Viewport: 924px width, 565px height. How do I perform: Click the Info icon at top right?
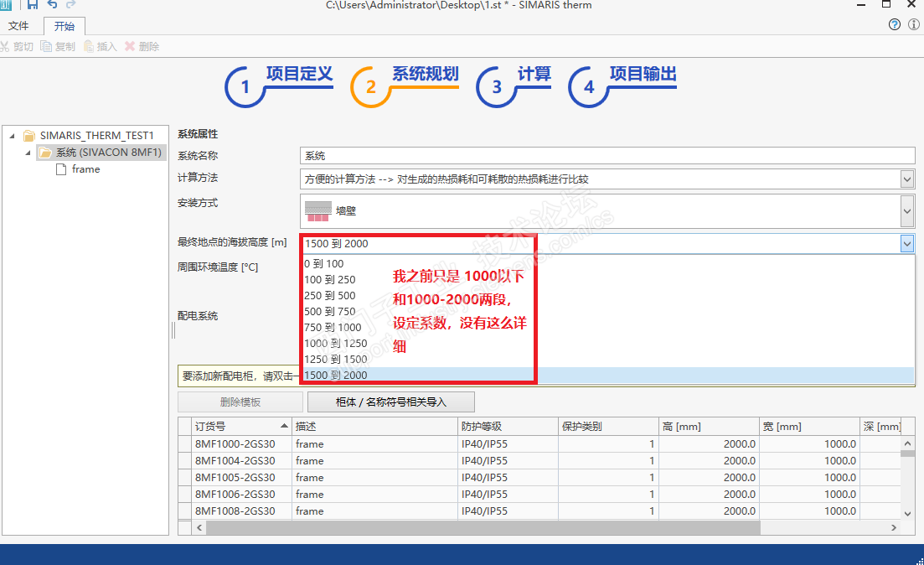(x=914, y=25)
